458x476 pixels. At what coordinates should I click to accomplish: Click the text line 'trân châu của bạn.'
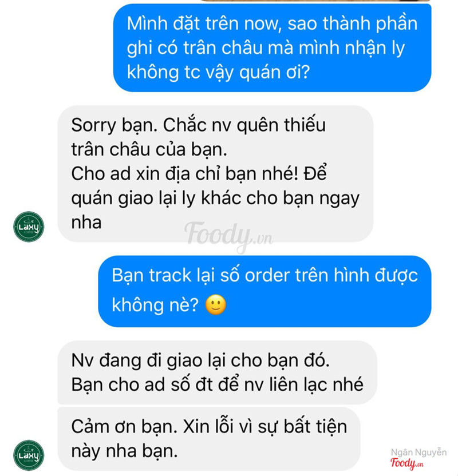click(x=149, y=150)
